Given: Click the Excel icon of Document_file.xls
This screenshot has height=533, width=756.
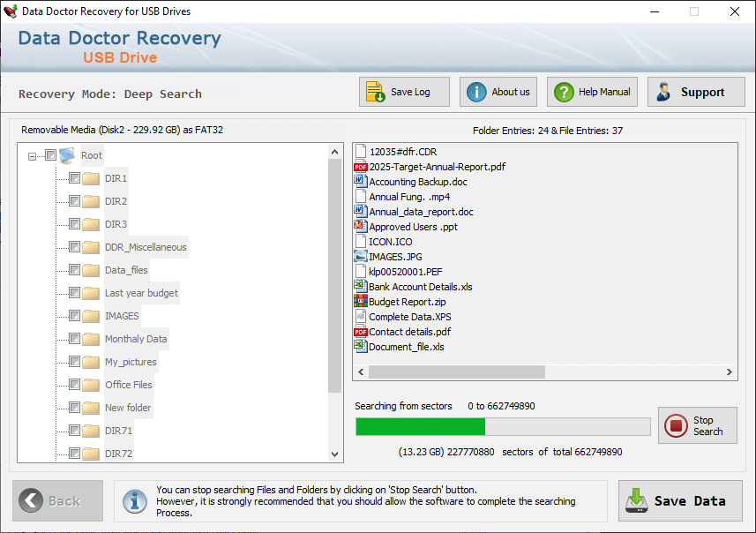Looking at the screenshot, I should pyautogui.click(x=361, y=346).
